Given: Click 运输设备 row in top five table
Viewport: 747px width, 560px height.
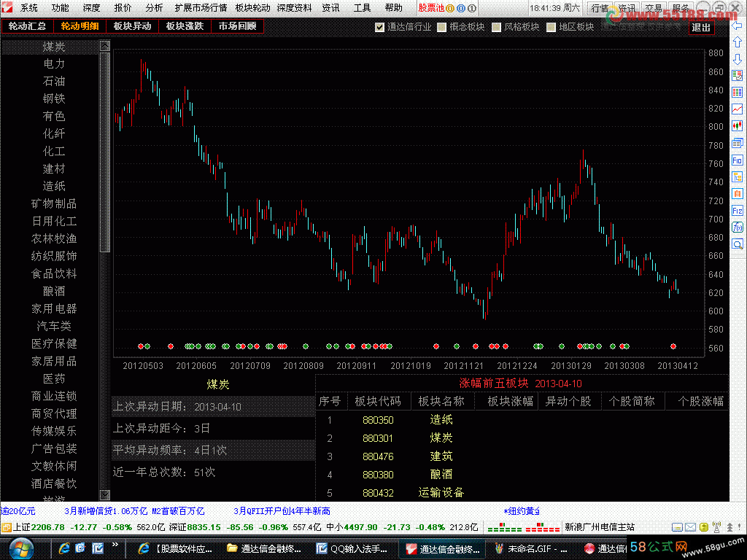Looking at the screenshot, I should [x=522, y=493].
